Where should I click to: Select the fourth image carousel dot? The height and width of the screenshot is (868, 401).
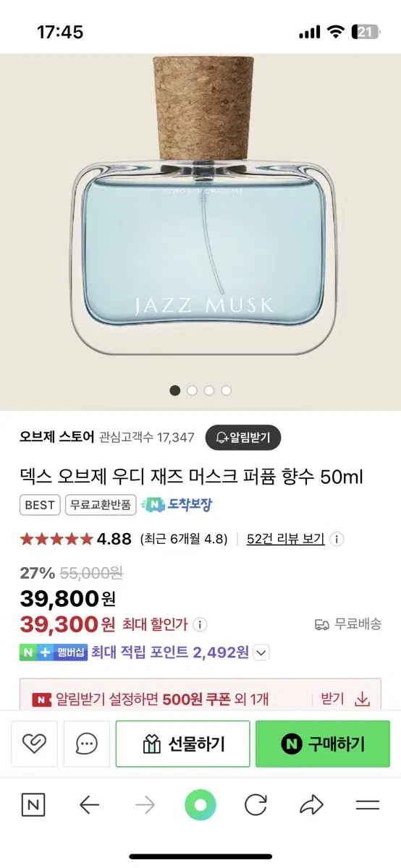point(226,391)
